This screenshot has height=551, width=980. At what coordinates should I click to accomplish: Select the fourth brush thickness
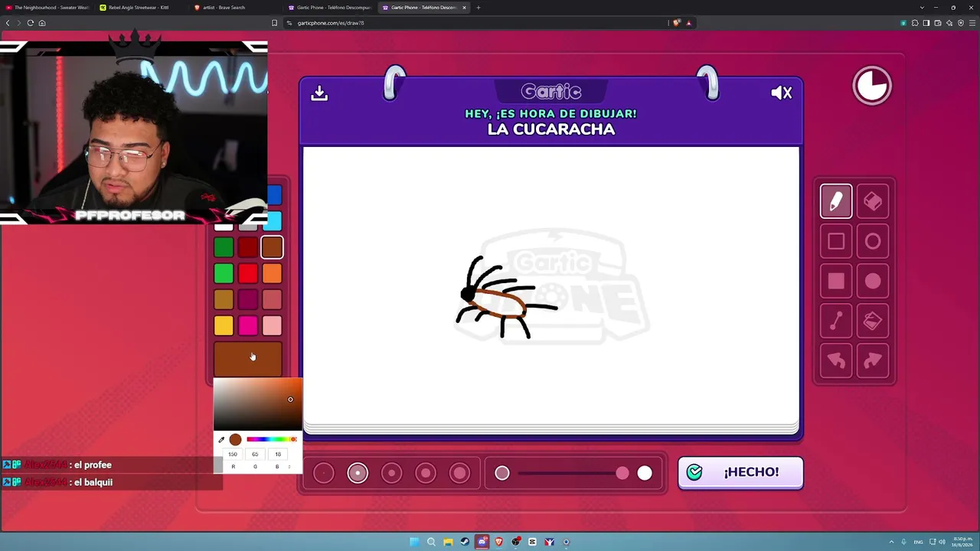[426, 473]
